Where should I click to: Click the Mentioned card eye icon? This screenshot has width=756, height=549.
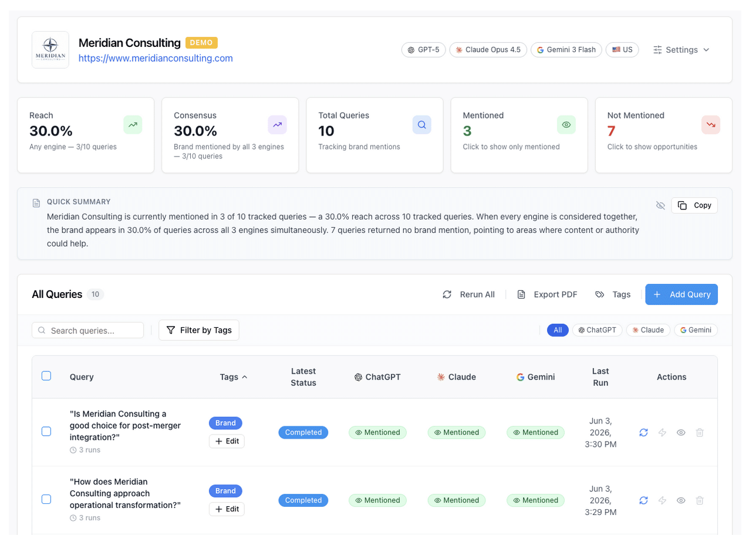click(x=566, y=124)
